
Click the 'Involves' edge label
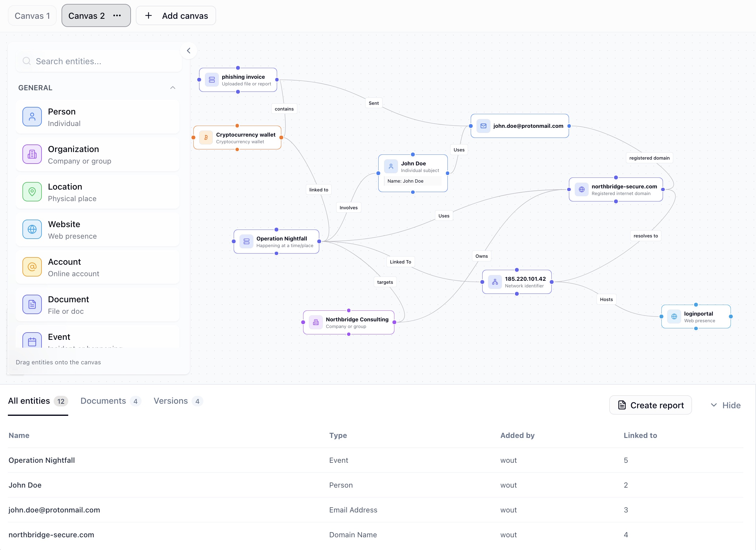pyautogui.click(x=348, y=208)
